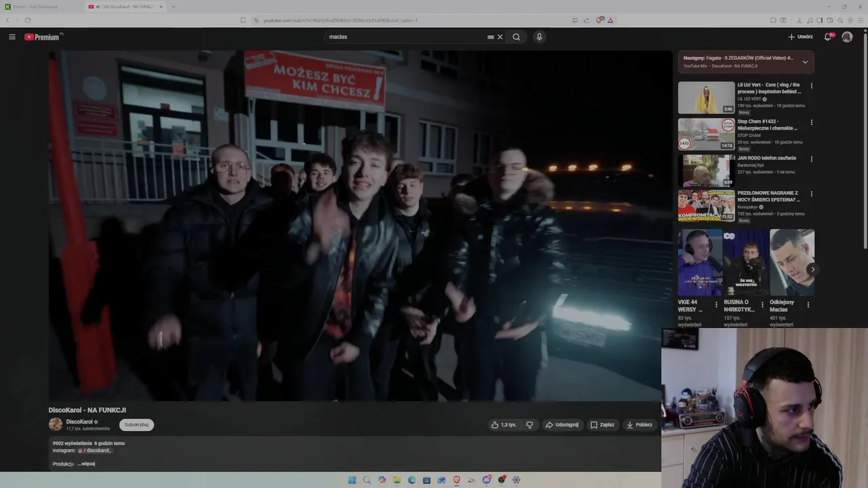Open the Utwórz create menu
868x488 pixels.
tap(800, 37)
